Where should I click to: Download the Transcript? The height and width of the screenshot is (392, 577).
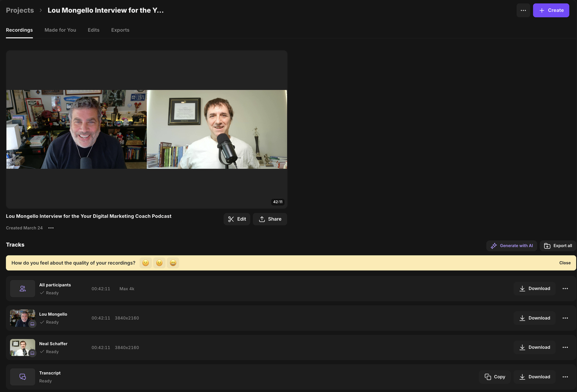[535, 377]
